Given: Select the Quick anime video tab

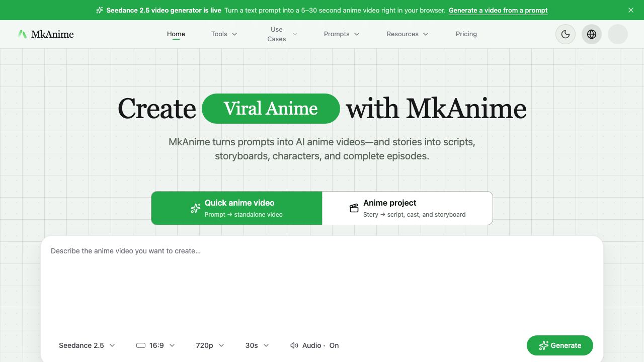Looking at the screenshot, I should click(237, 208).
